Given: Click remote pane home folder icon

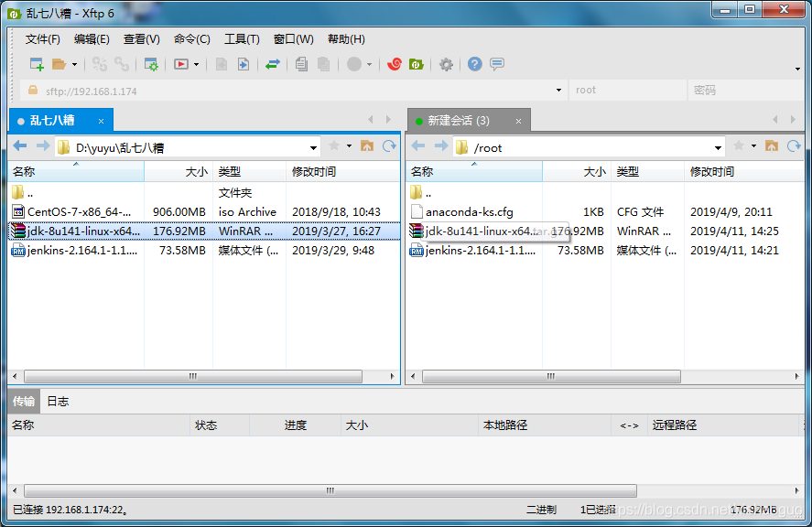Looking at the screenshot, I should click(x=772, y=146).
